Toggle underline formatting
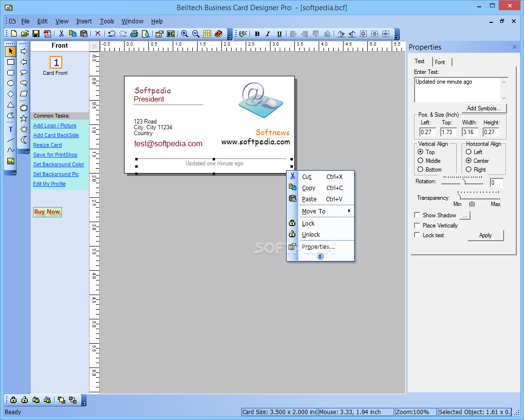Image resolution: width=524 pixels, height=420 pixels. pos(279,34)
